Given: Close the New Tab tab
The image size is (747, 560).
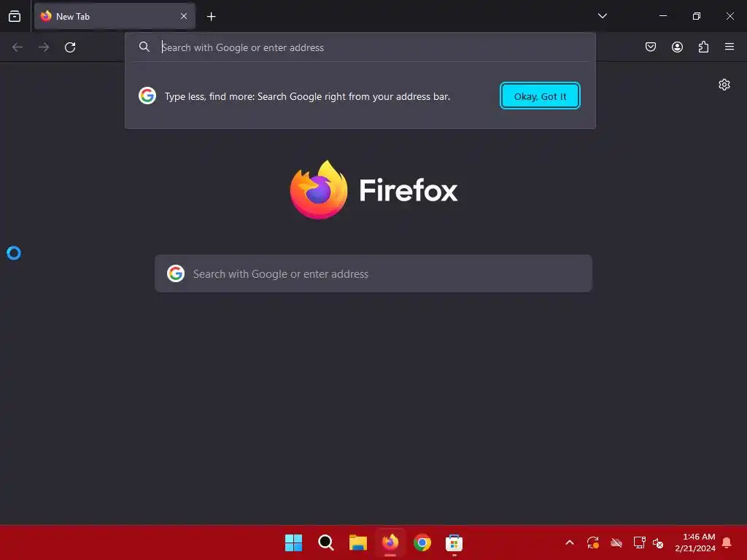Looking at the screenshot, I should coord(183,16).
